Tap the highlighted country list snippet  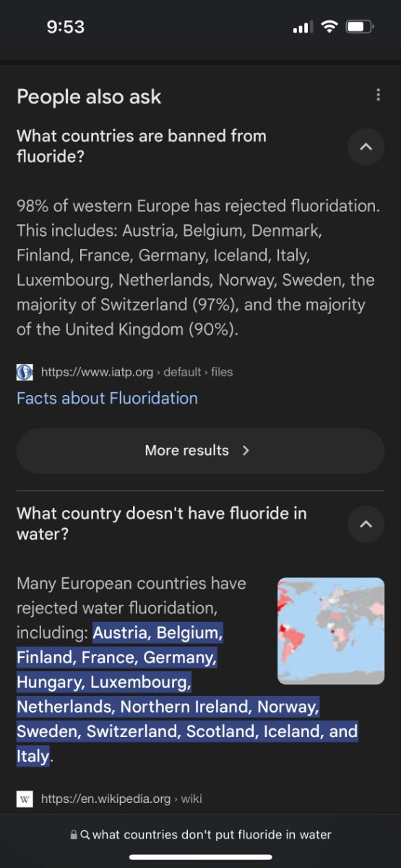pos(187,695)
